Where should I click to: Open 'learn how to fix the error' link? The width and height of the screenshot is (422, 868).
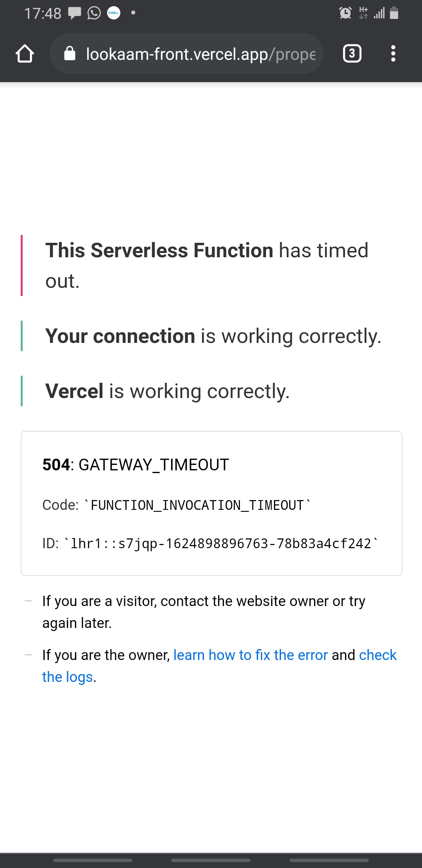250,655
